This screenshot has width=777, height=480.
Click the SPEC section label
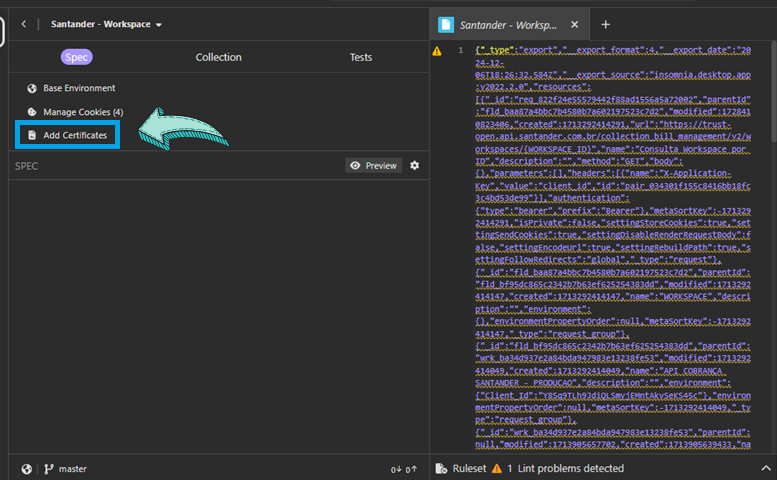pyautogui.click(x=26, y=166)
